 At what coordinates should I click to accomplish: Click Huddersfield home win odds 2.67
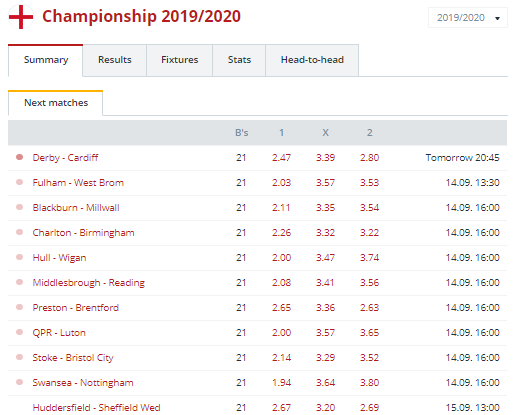[x=281, y=408]
